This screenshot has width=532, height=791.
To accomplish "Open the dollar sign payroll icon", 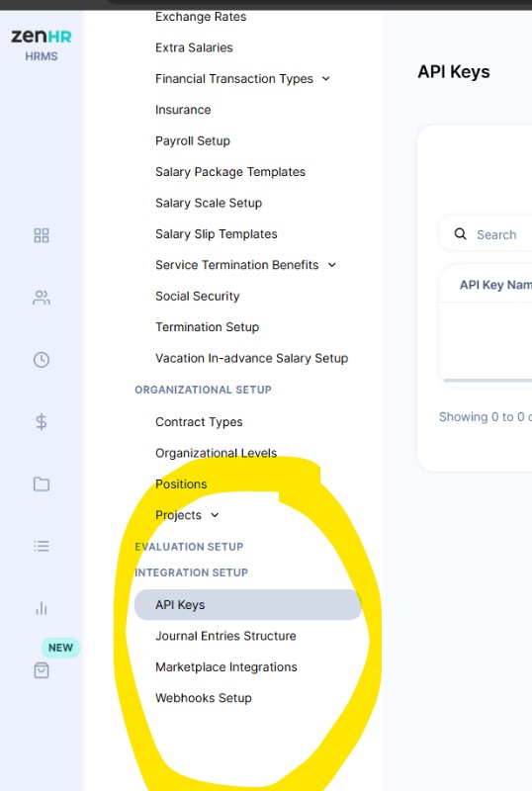I will (x=42, y=422).
